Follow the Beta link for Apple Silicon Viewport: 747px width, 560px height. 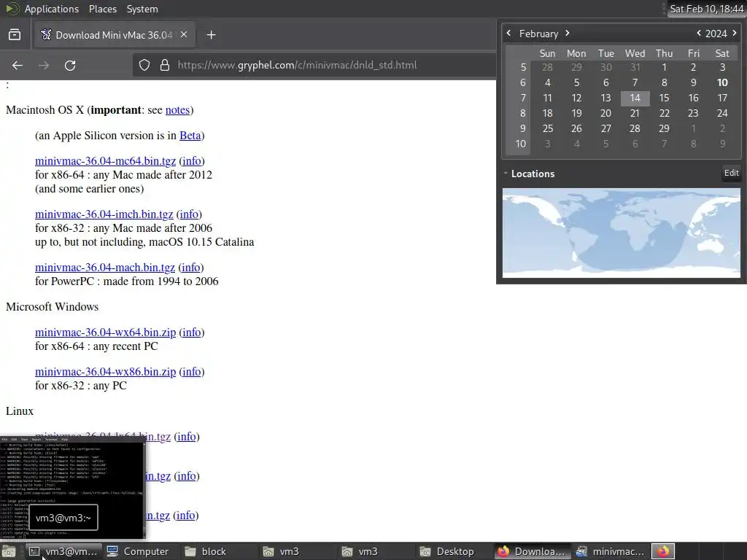tap(190, 136)
